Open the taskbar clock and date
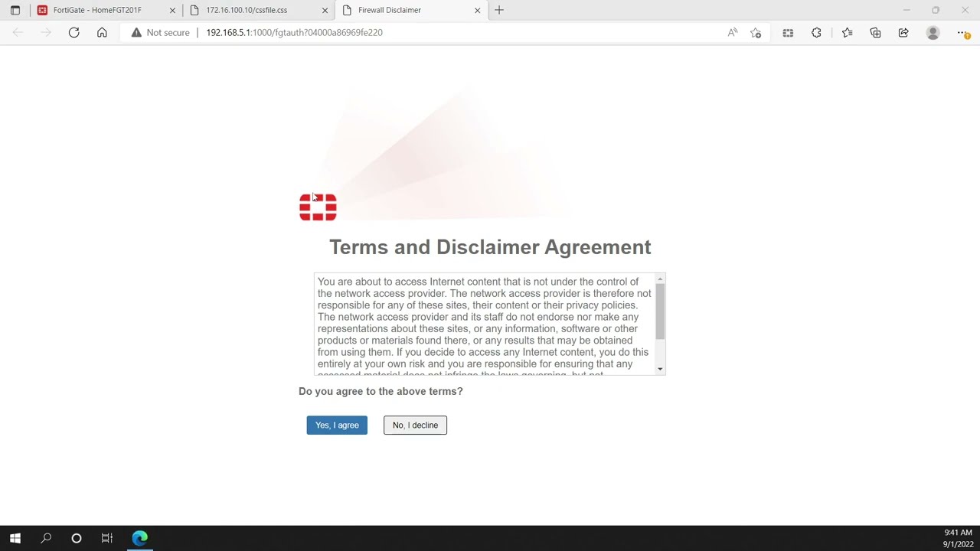 coord(958,538)
